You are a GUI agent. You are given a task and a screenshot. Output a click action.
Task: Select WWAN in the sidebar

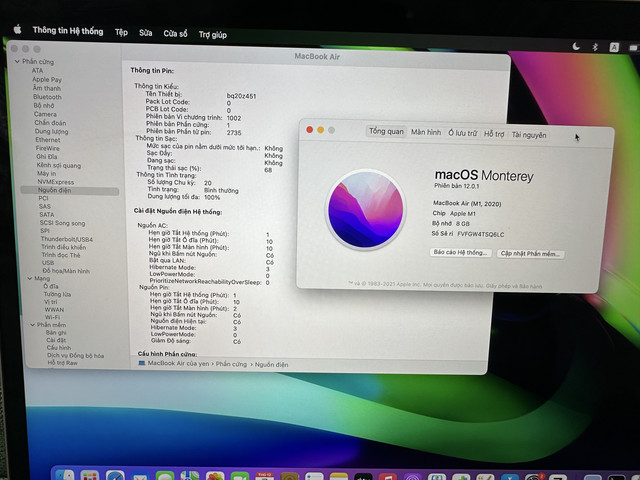pos(54,309)
